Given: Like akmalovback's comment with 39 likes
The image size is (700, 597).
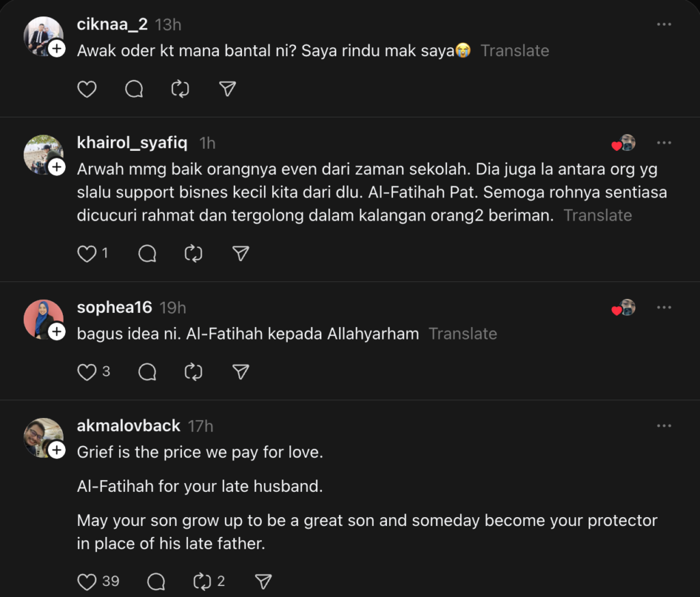Looking at the screenshot, I should tap(87, 581).
